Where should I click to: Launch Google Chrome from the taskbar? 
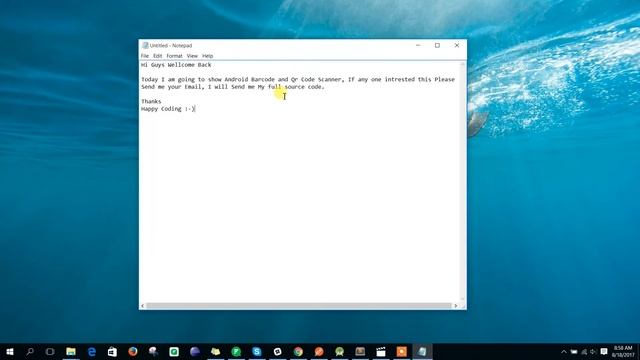click(298, 351)
